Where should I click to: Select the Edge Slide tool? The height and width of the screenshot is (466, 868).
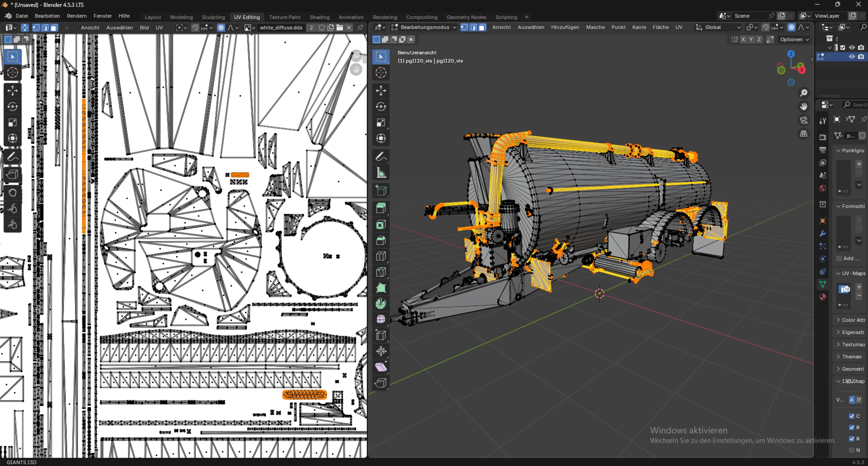pyautogui.click(x=381, y=335)
